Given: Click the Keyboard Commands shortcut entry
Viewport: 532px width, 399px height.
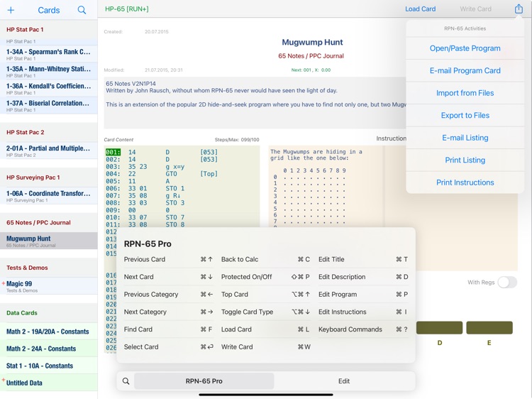Looking at the screenshot, I should pos(363,329).
